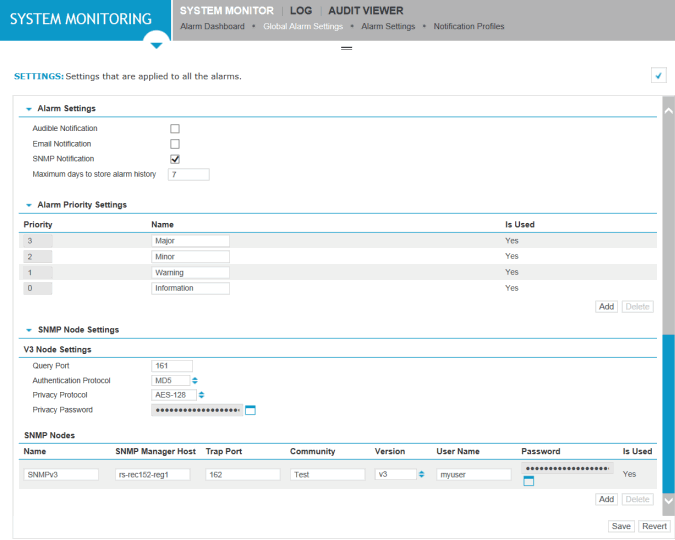Click the System Monitoring down-arrow icon
The width and height of the screenshot is (675, 540).
click(x=155, y=45)
